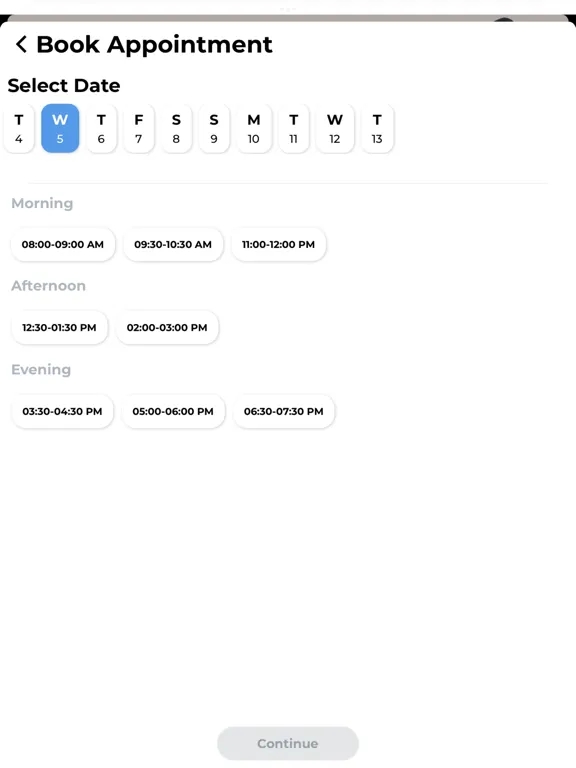Select Tuesday 11 date chip
The image size is (576, 768).
coord(293,128)
